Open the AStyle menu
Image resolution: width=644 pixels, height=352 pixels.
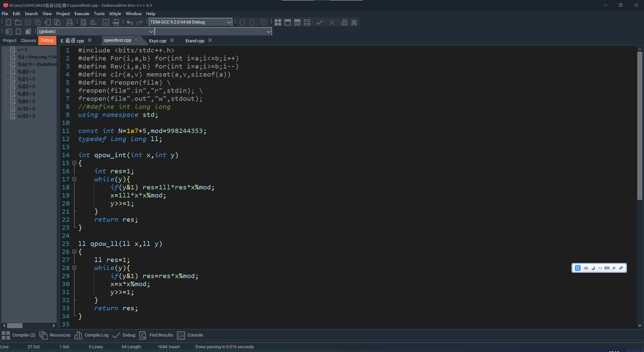click(x=115, y=14)
